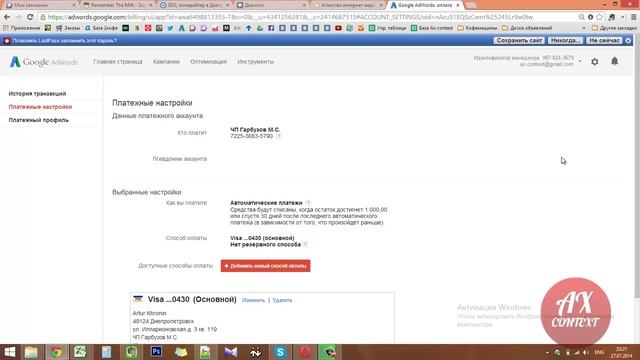Select История транзакций in the sidebar

[37, 93]
